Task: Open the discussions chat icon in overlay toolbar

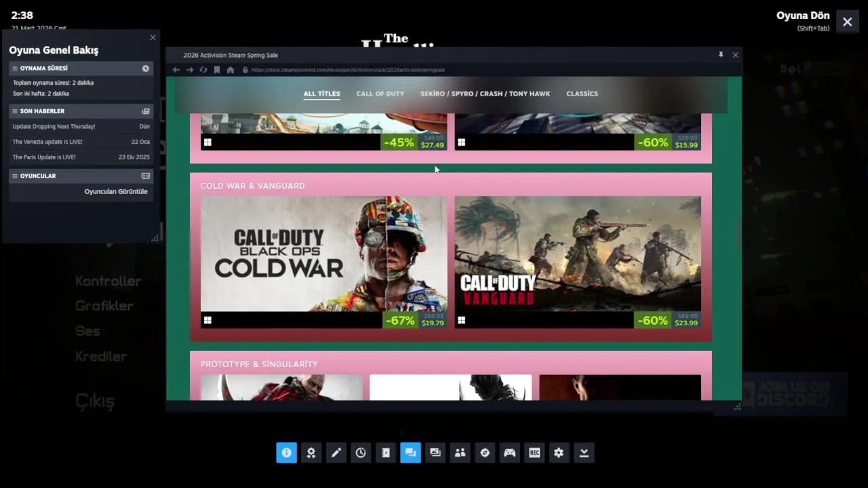Action: (x=410, y=453)
